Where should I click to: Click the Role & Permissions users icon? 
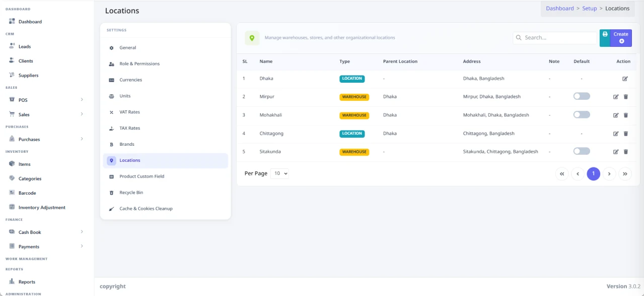click(112, 64)
